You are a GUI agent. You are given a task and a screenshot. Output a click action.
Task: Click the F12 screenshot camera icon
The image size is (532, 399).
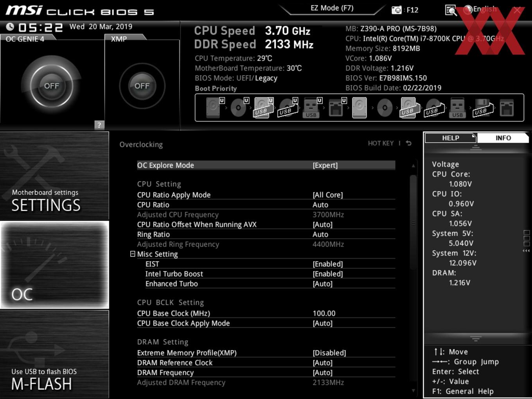(x=397, y=10)
